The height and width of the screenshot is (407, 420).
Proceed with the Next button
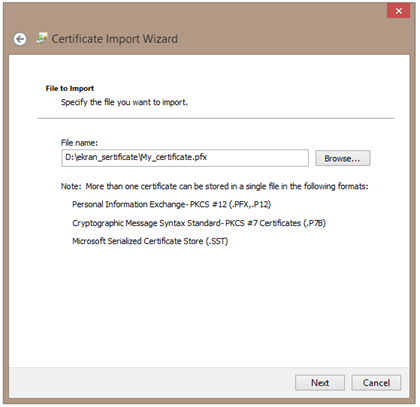[x=320, y=383]
